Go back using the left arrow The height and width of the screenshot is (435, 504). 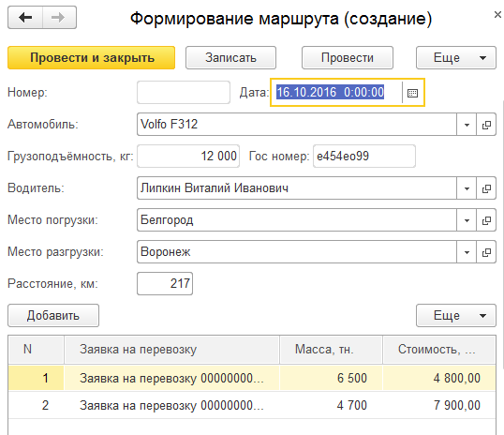click(x=25, y=18)
